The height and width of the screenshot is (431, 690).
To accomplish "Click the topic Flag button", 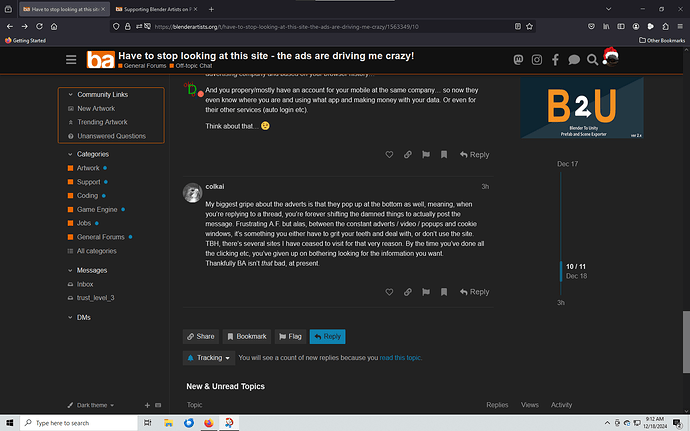I will (290, 336).
